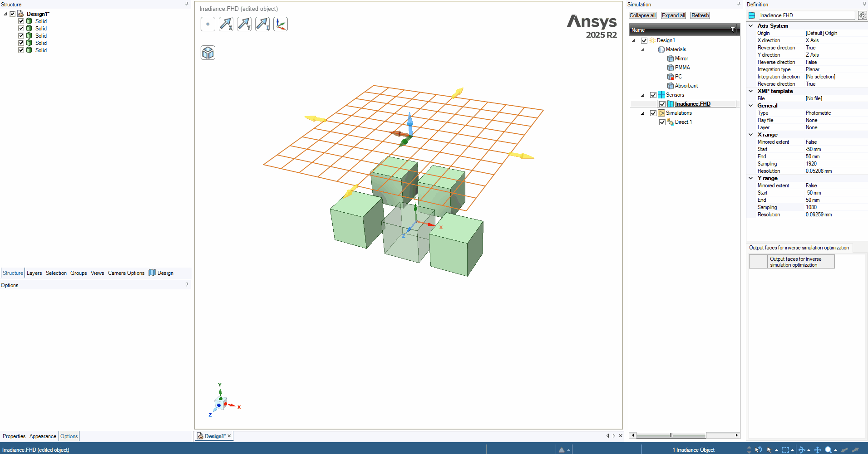The image size is (868, 454).
Task: Close the Design1* document tab
Action: click(x=229, y=436)
